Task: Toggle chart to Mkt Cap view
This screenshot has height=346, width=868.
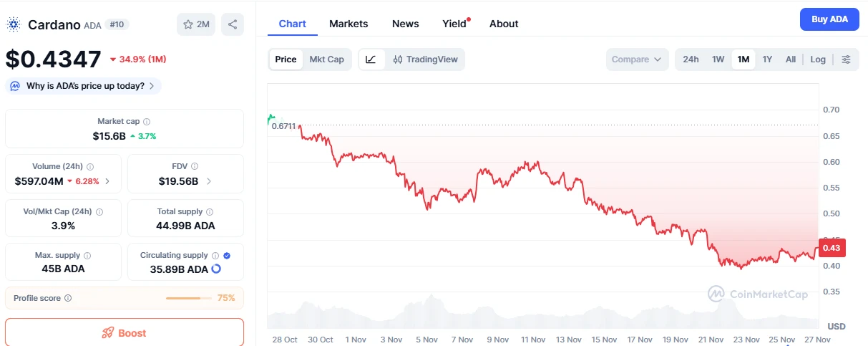Action: [326, 59]
